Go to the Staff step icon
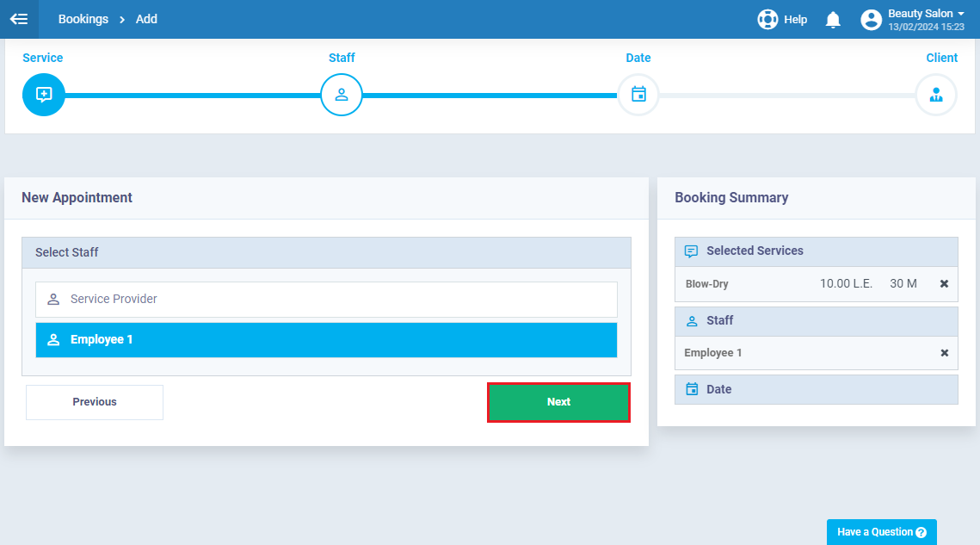The width and height of the screenshot is (980, 545). pyautogui.click(x=342, y=95)
